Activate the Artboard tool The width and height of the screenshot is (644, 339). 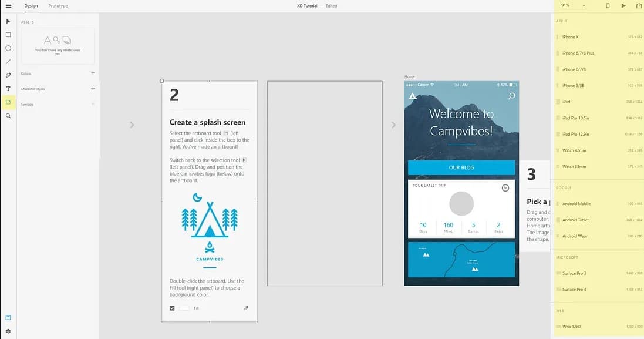point(8,102)
